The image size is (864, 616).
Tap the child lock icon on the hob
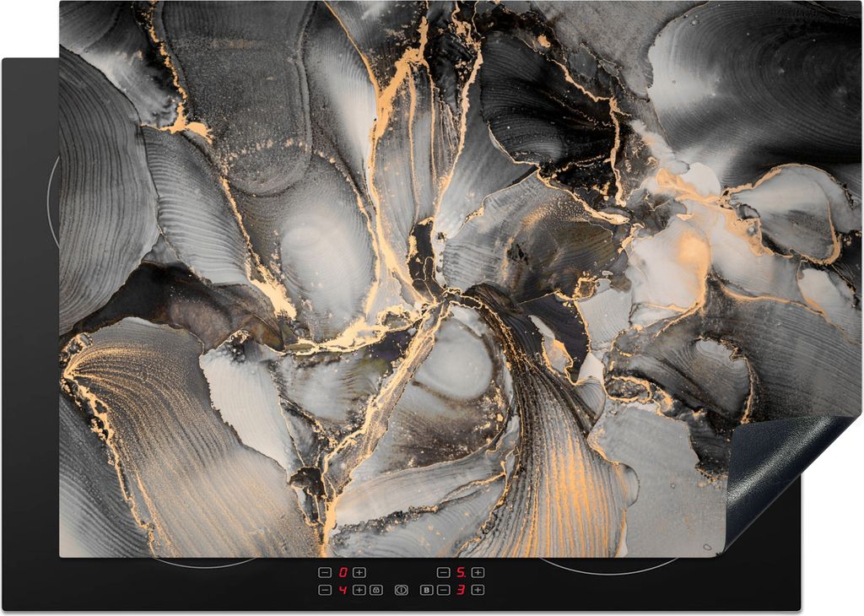376,590
